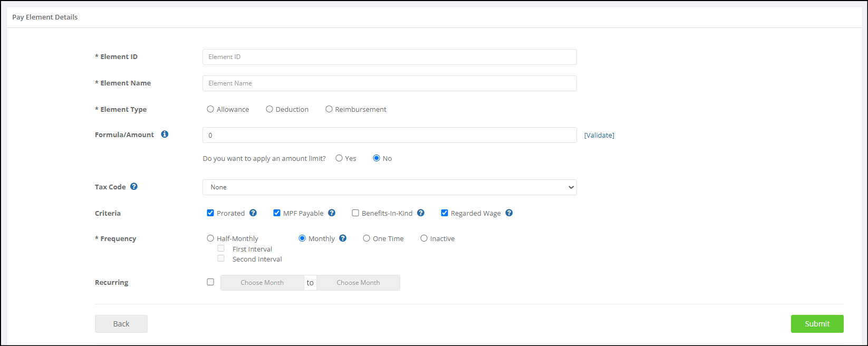Screen dimensions: 868x346
Task: Click the Formula/Amount input field
Action: [390, 135]
